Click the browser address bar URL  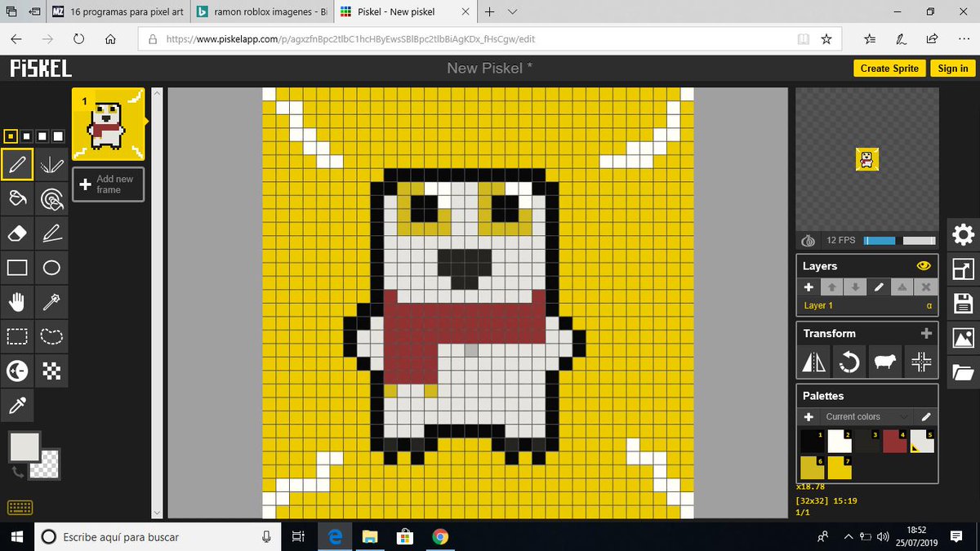click(351, 39)
